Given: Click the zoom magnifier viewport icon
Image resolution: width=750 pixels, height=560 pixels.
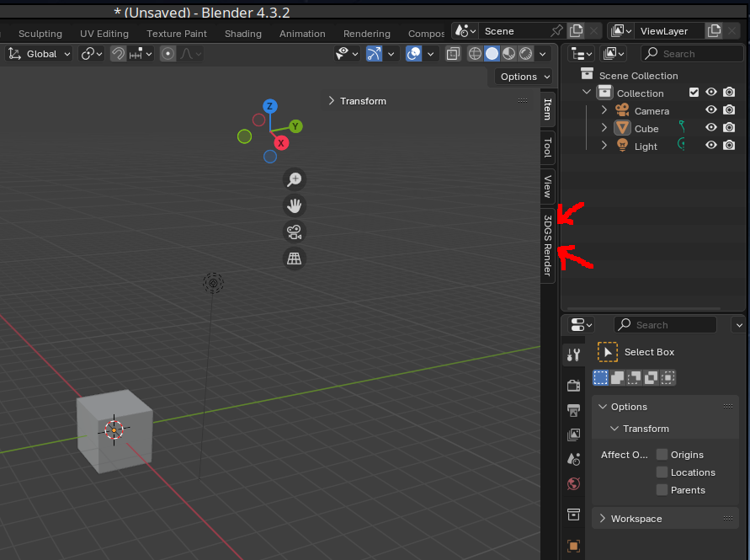Looking at the screenshot, I should pos(295,179).
